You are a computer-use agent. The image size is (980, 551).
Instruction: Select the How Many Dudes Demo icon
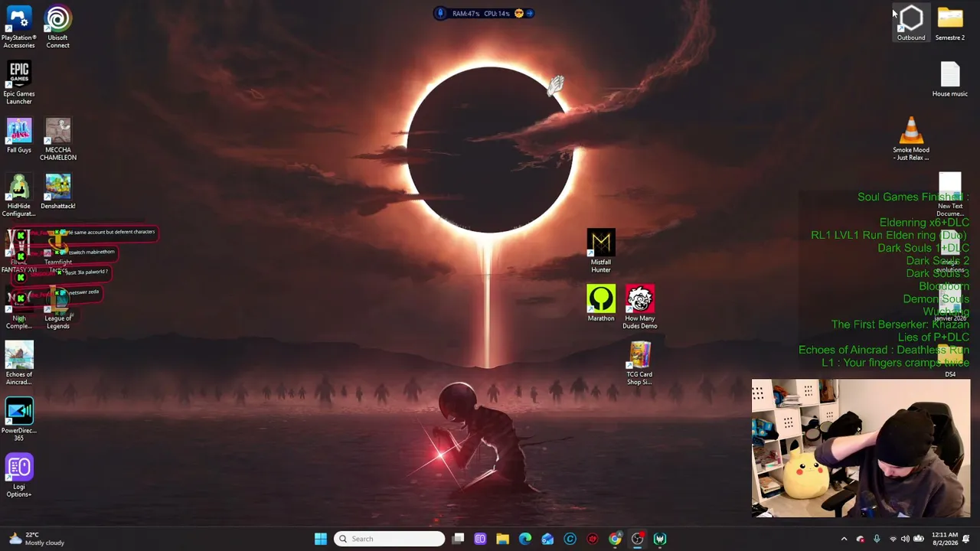click(640, 307)
